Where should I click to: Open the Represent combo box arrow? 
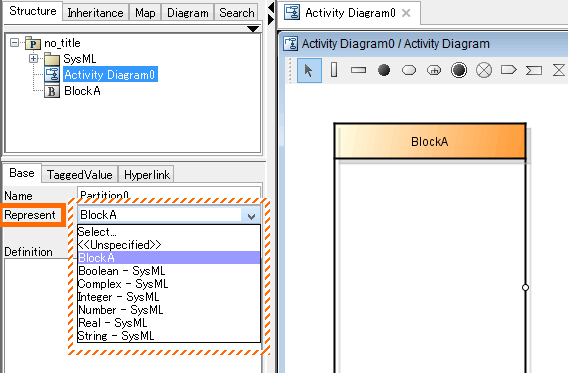[x=251, y=216]
